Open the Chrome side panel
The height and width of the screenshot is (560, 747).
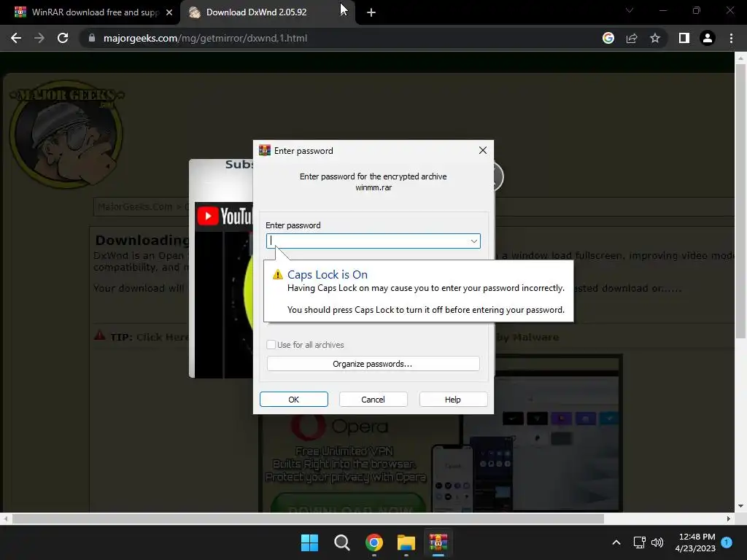[x=684, y=38]
